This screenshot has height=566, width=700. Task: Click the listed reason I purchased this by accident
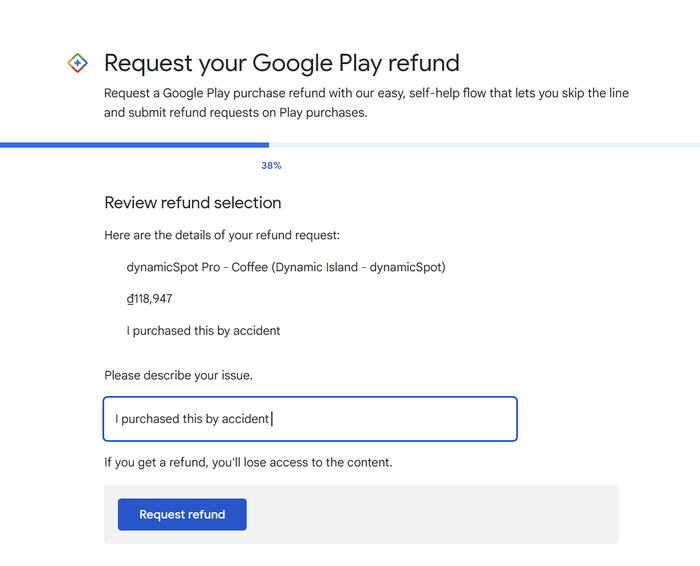coord(203,331)
